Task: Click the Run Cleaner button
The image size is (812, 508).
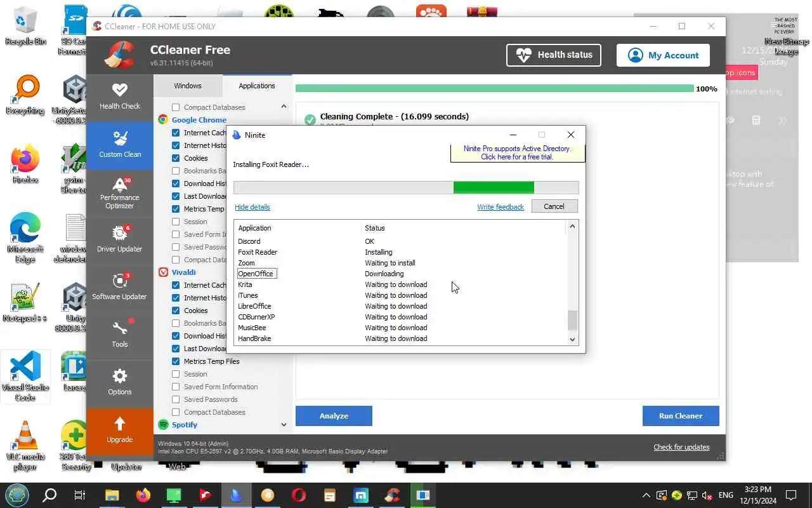Action: coord(681,416)
